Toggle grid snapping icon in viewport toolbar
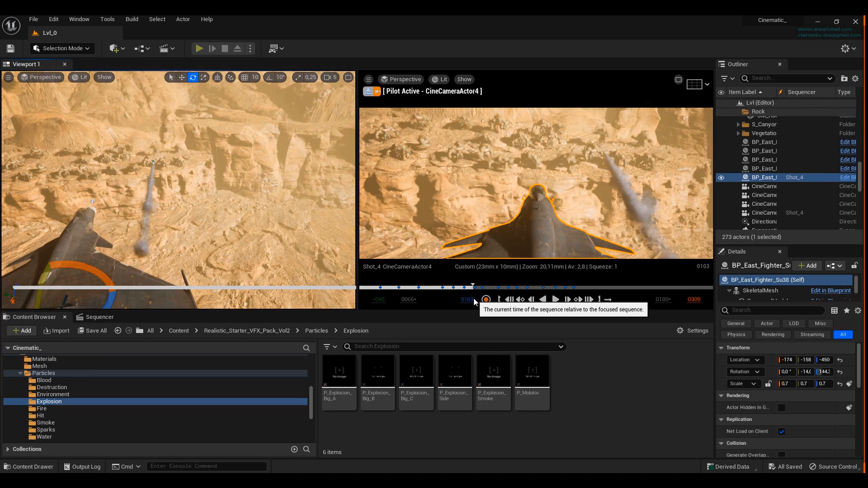This screenshot has height=488, width=868. [245, 77]
